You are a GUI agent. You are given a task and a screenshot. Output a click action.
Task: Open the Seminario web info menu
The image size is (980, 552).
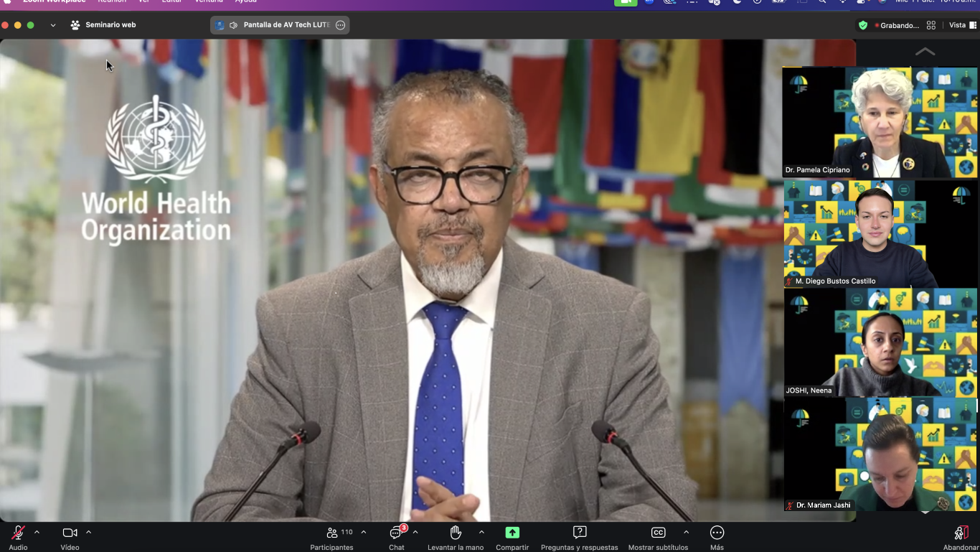click(103, 25)
